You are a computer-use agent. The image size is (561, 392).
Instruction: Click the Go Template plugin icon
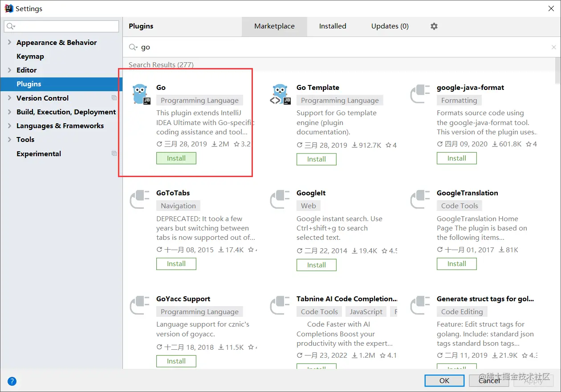click(x=280, y=94)
